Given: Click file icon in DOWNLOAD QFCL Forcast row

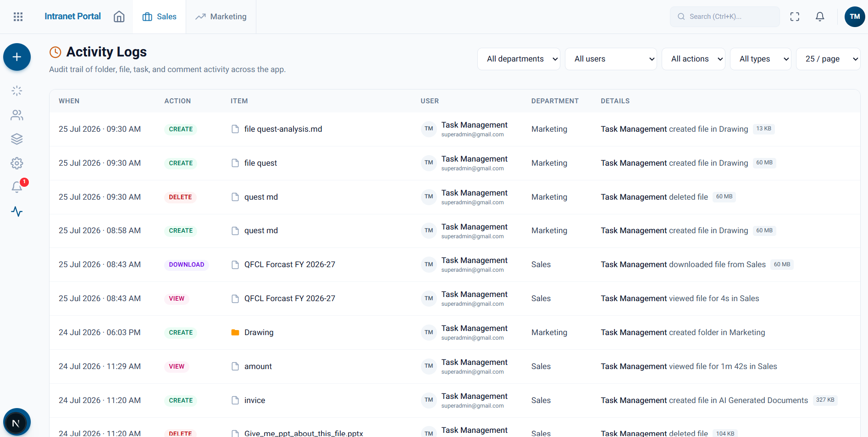Looking at the screenshot, I should 235,264.
